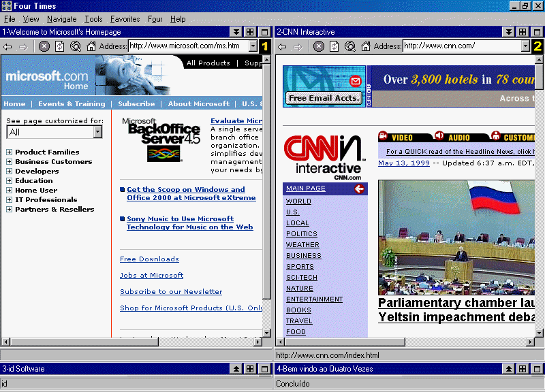Expand the Education tree node
The width and height of the screenshot is (545, 392).
pos(9,180)
